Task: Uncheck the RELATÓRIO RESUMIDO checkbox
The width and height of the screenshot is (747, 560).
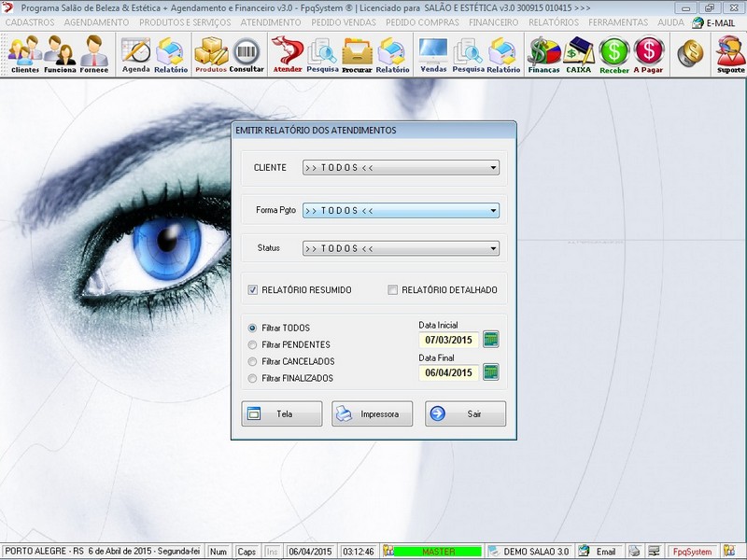Action: 253,290
